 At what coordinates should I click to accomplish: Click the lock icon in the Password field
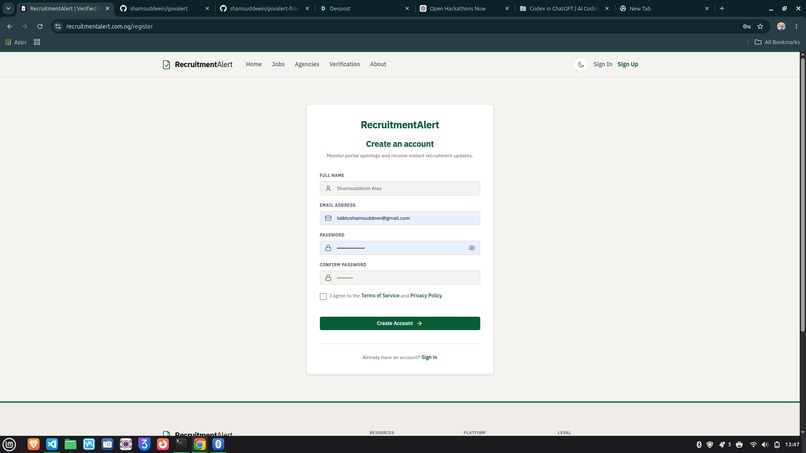point(328,248)
